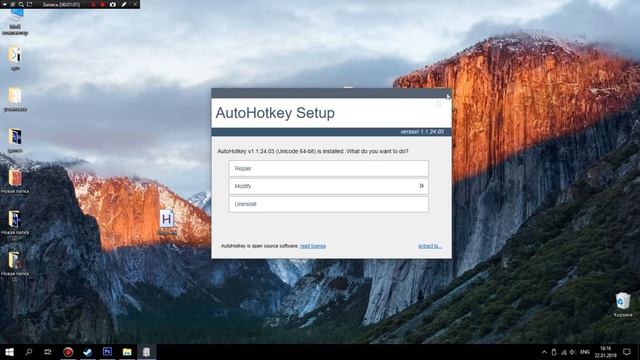Choose the Repair option in AutoHotkey Setup
640x360 pixels.
coord(329,169)
